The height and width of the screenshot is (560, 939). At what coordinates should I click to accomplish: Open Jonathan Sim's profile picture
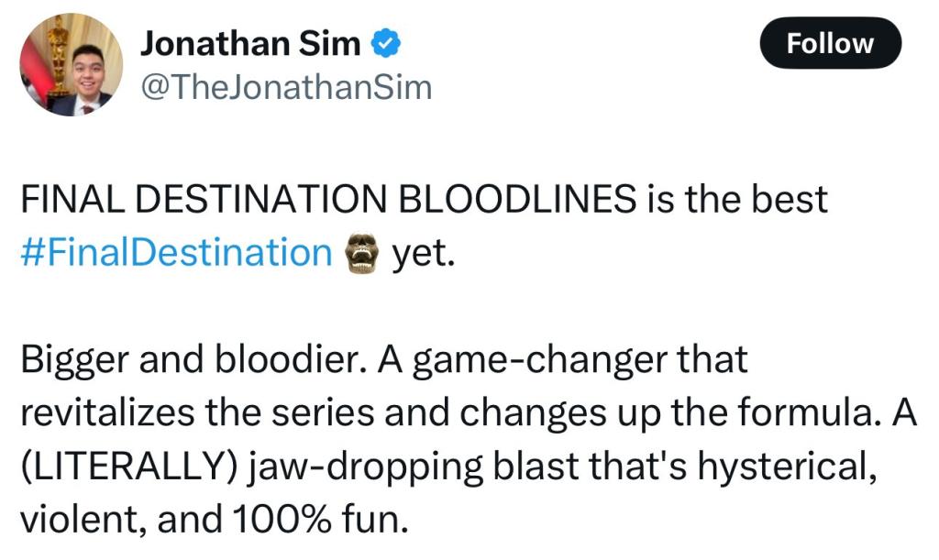[72, 64]
